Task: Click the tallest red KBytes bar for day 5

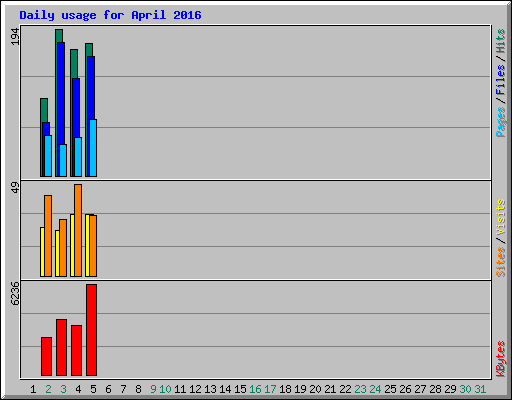Action: pos(92,330)
